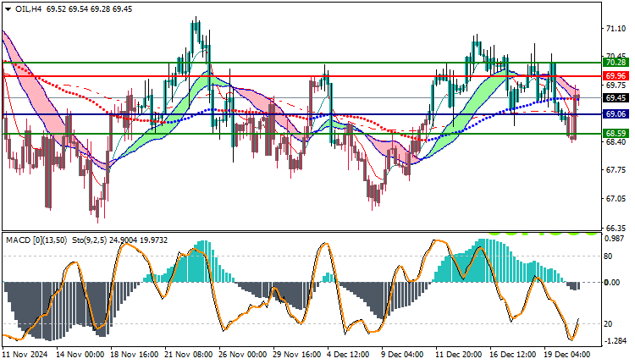Click the 68.40 price scale value
The width and height of the screenshot is (635, 364).
coord(616,141)
